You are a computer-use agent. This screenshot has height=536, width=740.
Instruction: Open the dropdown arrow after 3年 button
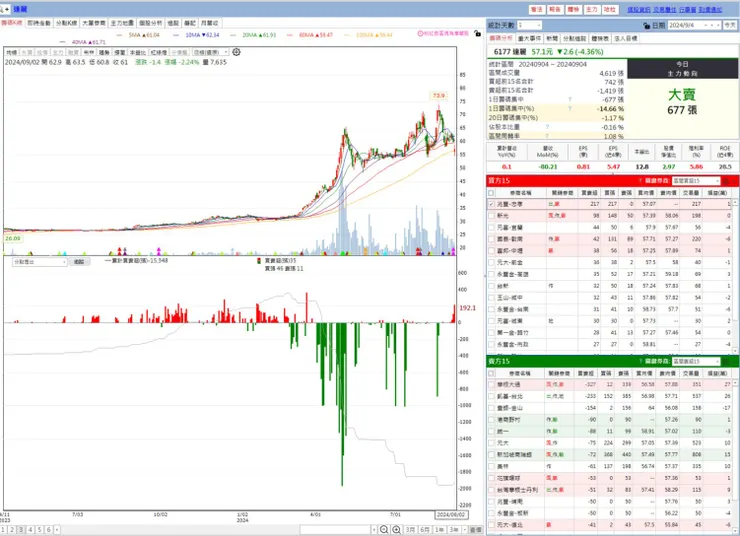click(x=465, y=530)
